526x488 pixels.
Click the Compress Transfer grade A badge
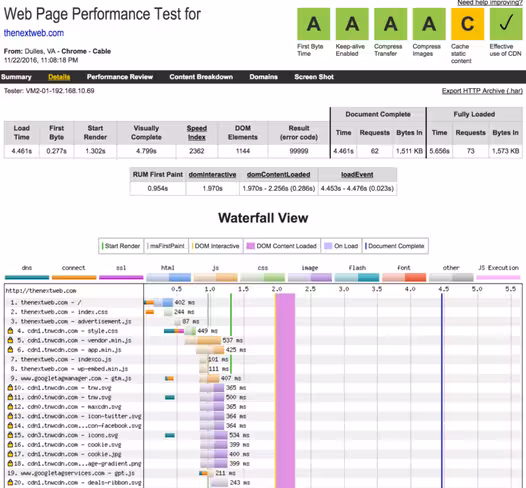pos(390,24)
